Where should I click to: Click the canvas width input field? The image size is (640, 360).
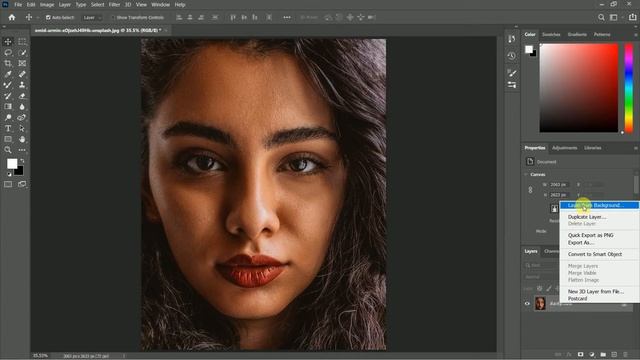pyautogui.click(x=559, y=185)
